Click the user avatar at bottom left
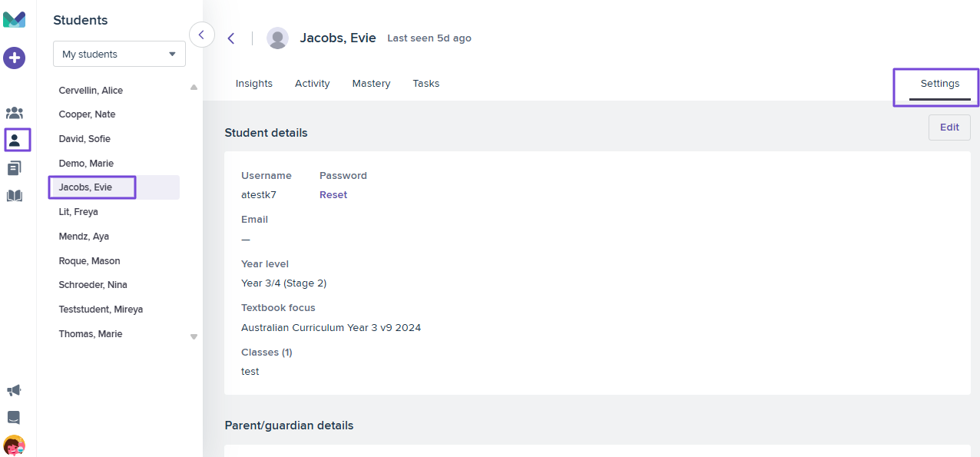 click(x=14, y=445)
